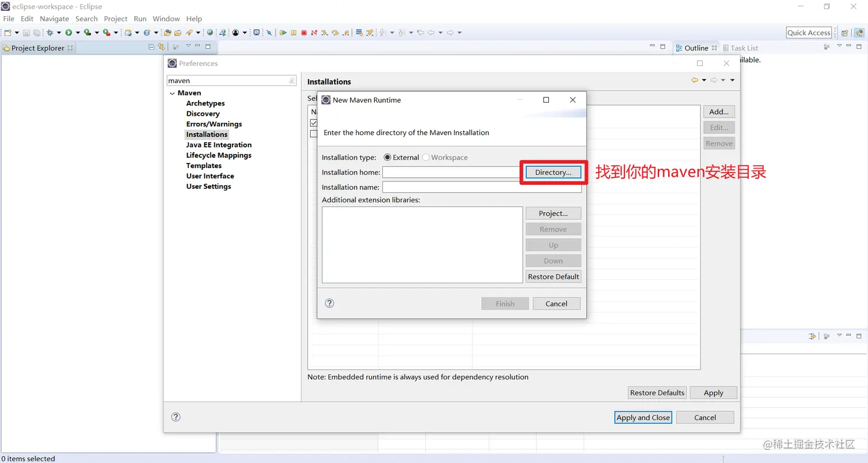
Task: Select the Workspace installation type radio
Action: click(426, 157)
